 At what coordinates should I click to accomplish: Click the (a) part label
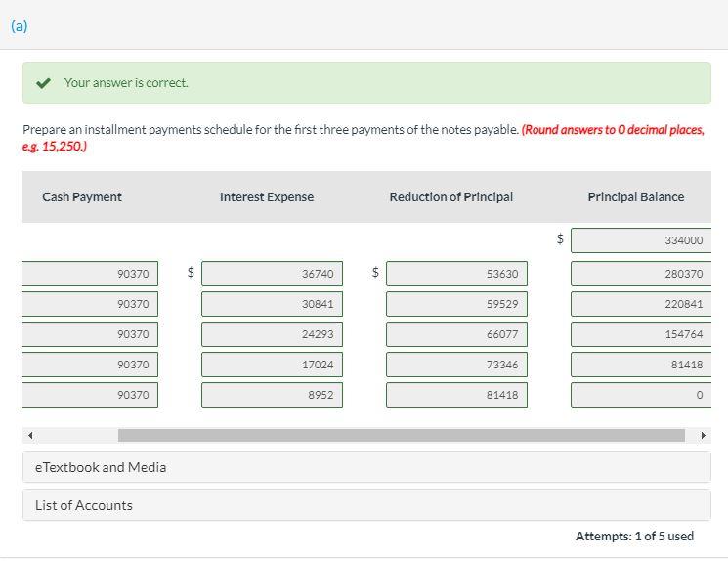click(x=19, y=26)
